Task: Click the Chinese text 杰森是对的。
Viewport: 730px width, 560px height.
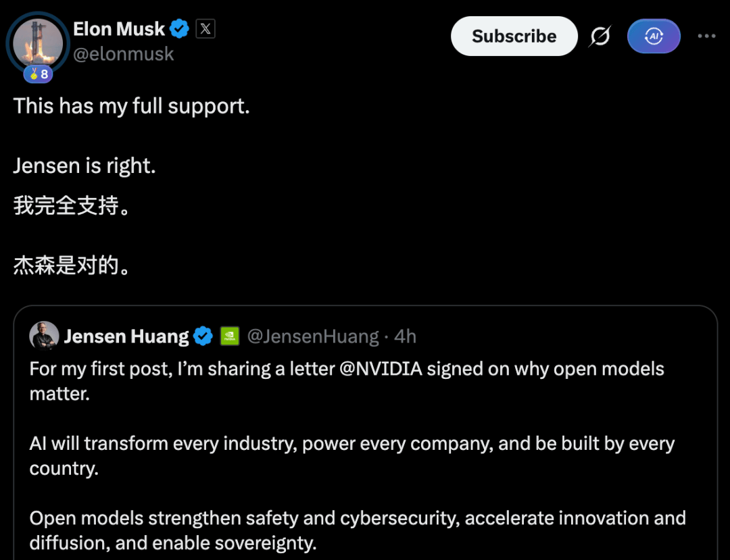Action: pyautogui.click(x=71, y=265)
